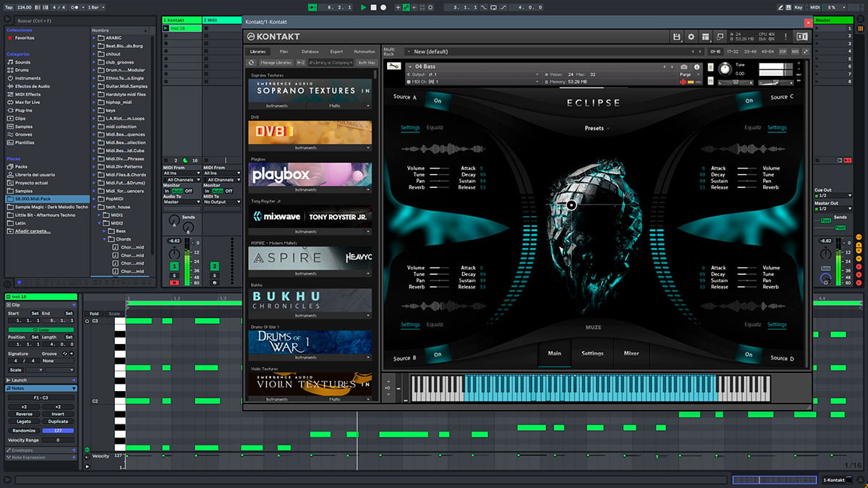The image size is (868, 488).
Task: Open Packs under Places
Action: tap(21, 166)
